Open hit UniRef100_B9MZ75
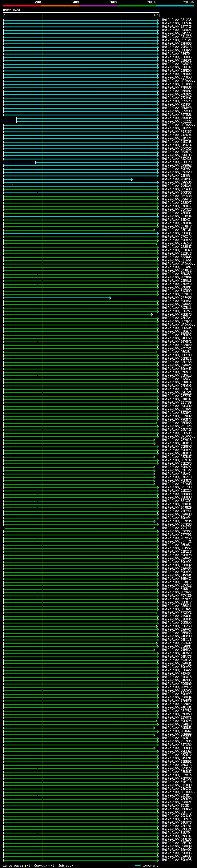Image resolution: width=197 pixels, height=868 pixels. pyautogui.click(x=177, y=33)
